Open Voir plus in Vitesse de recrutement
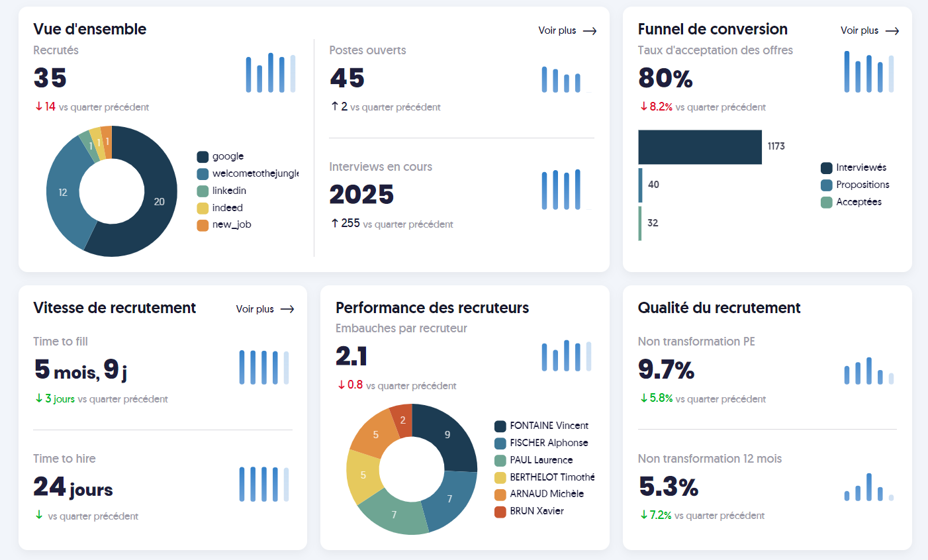928x560 pixels. point(255,308)
